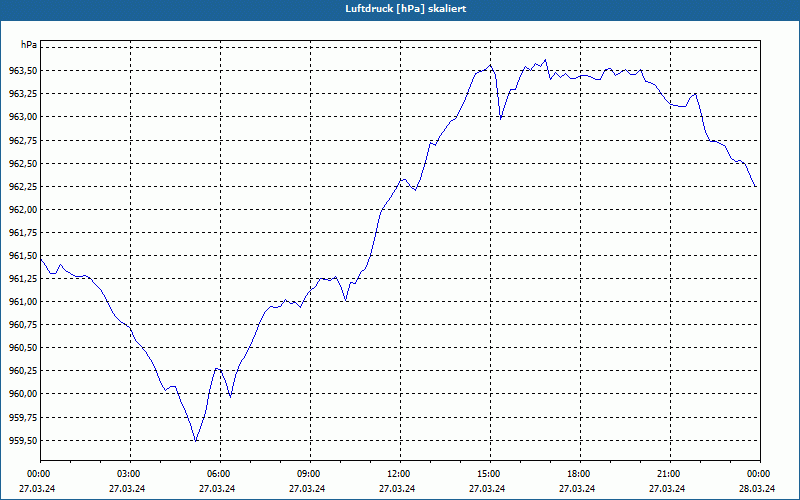Click the 28.03.24 date label

pos(757,489)
